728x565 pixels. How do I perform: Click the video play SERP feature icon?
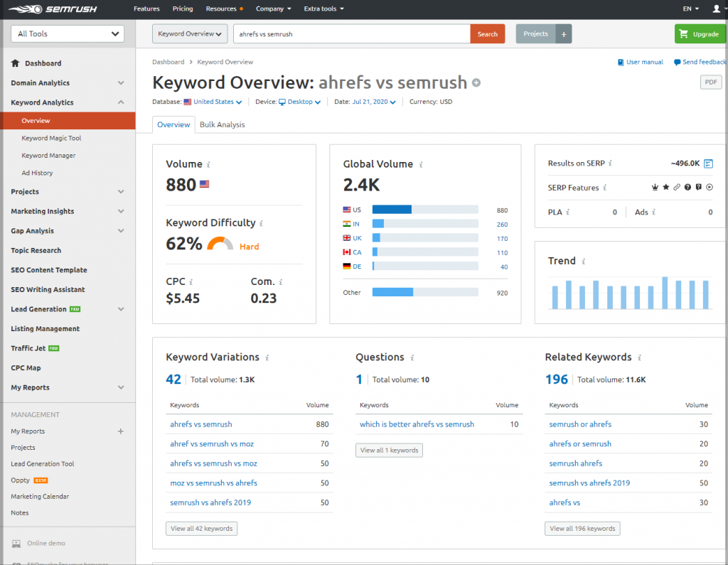point(710,187)
